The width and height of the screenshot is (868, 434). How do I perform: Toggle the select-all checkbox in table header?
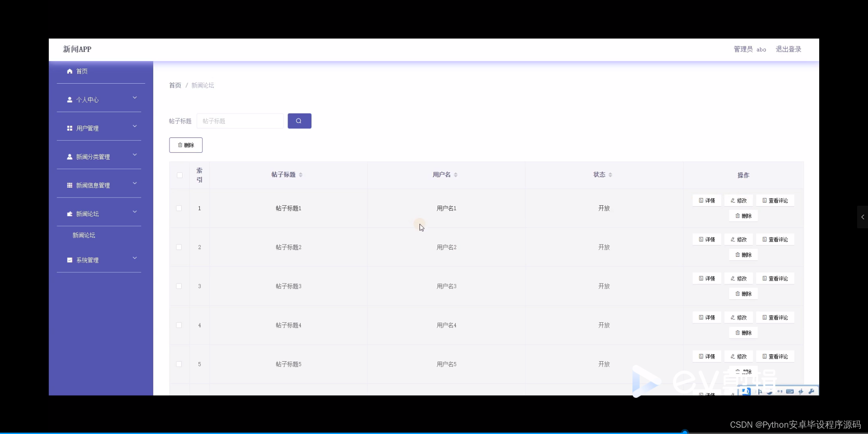(x=179, y=175)
